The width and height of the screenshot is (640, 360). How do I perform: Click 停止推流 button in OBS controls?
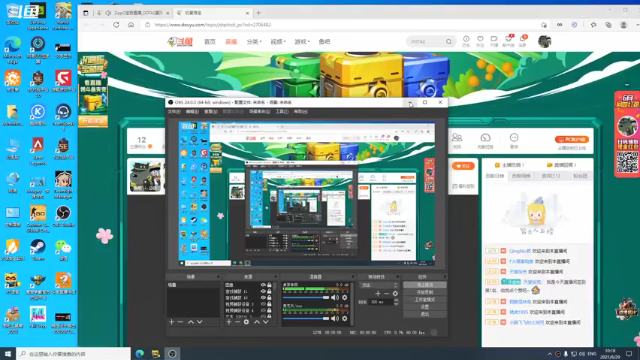[424, 285]
